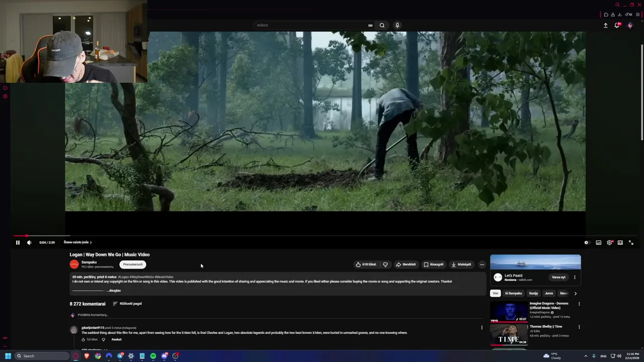Screen dimensions: 644x362
Task: Click the #Logan hashtag in description
Action: pyautogui.click(x=123, y=277)
